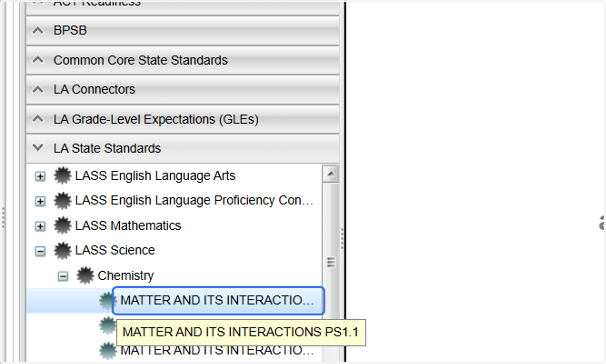The image size is (606, 364).
Task: Expand LASS English Language Proficiency node
Action: click(40, 201)
